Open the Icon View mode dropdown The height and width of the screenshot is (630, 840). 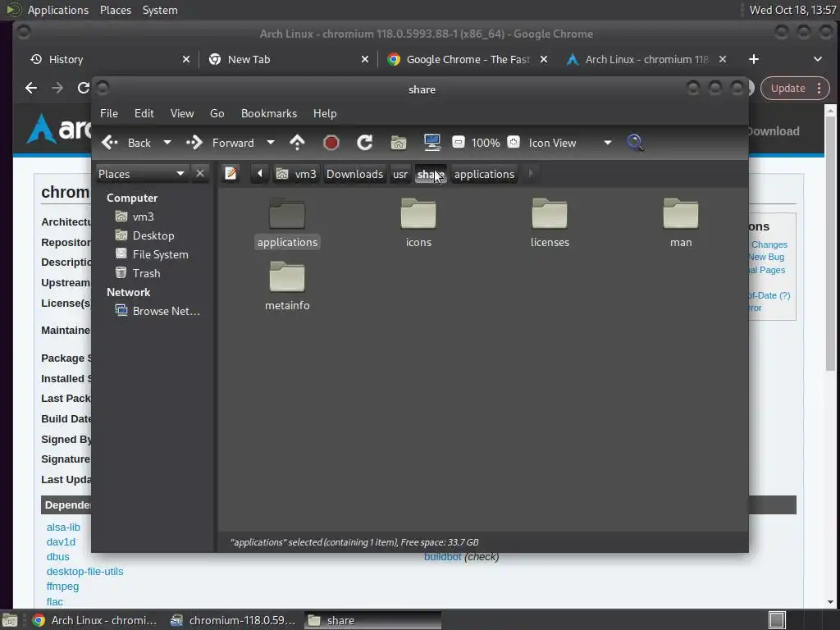pyautogui.click(x=571, y=143)
